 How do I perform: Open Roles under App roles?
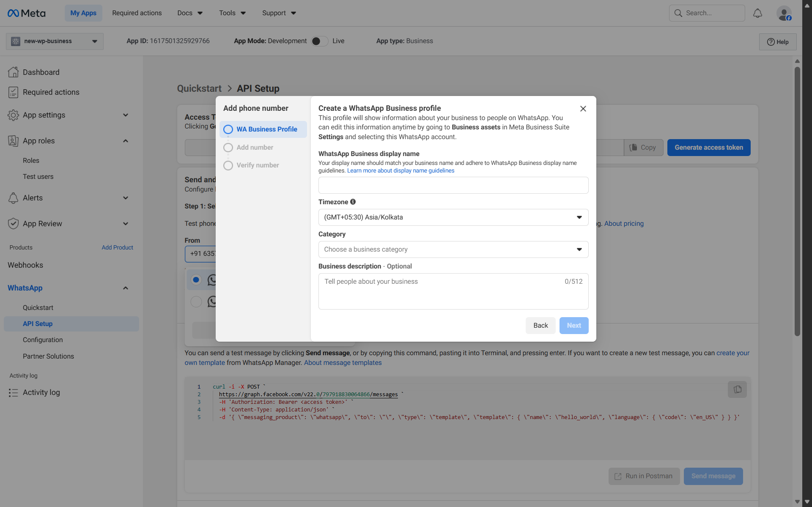click(31, 161)
